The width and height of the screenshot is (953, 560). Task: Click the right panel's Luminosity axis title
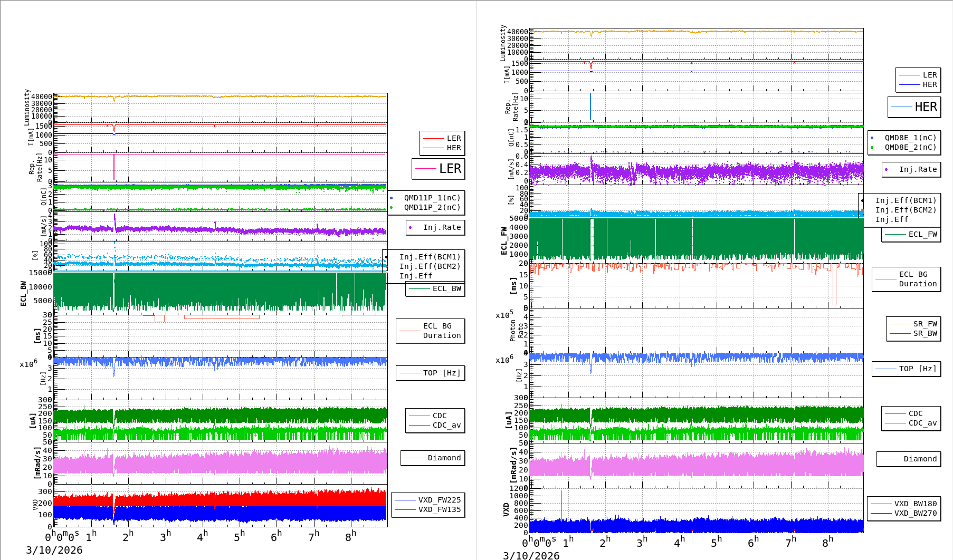click(x=503, y=43)
